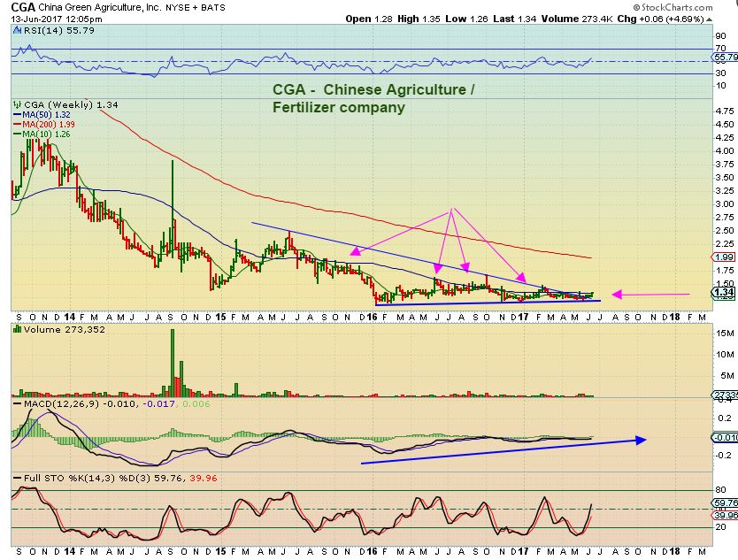Click the 'MA(10) 1.26' legend text

coord(46,134)
